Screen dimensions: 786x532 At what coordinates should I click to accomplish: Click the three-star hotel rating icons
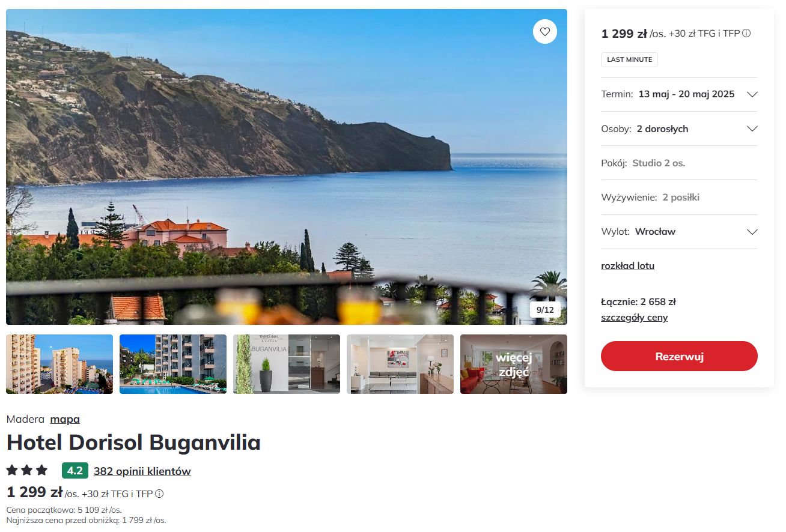click(x=27, y=471)
